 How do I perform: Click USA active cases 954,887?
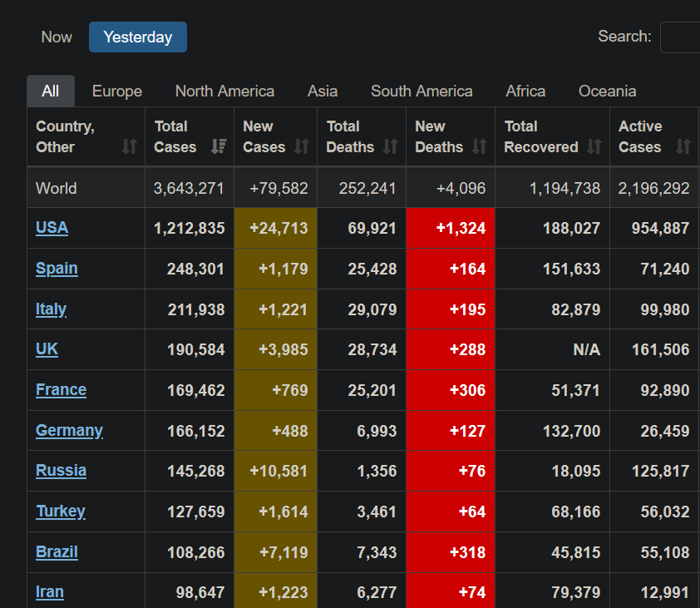click(660, 228)
